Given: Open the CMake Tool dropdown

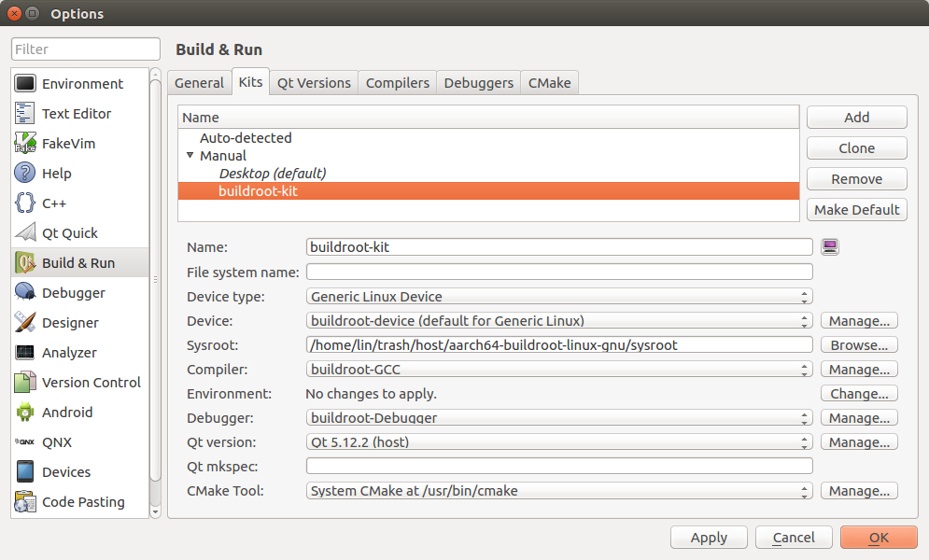Looking at the screenshot, I should (x=559, y=491).
